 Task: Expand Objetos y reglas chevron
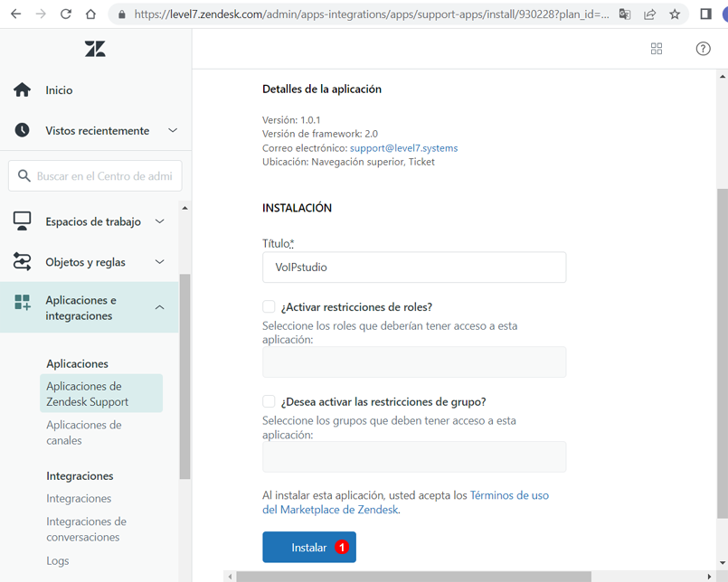160,262
